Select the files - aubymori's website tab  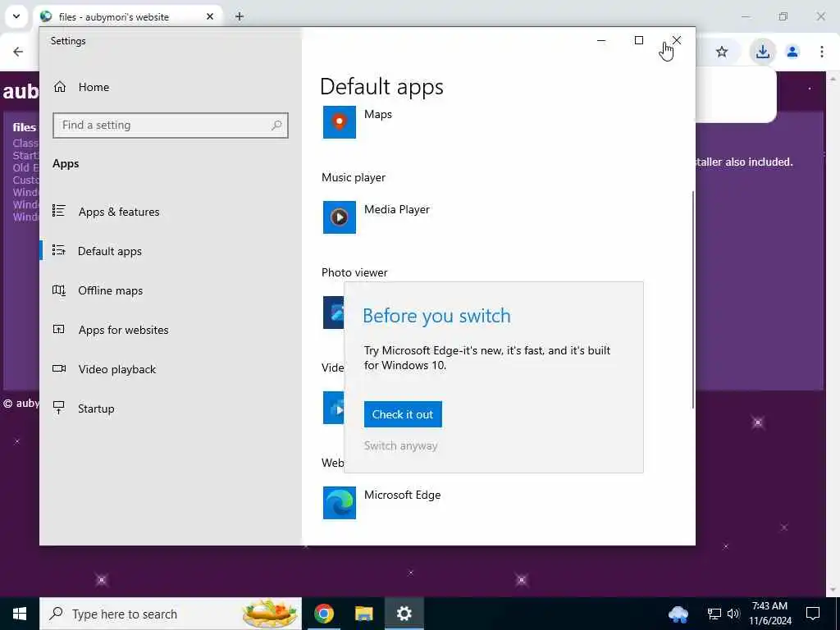click(113, 17)
